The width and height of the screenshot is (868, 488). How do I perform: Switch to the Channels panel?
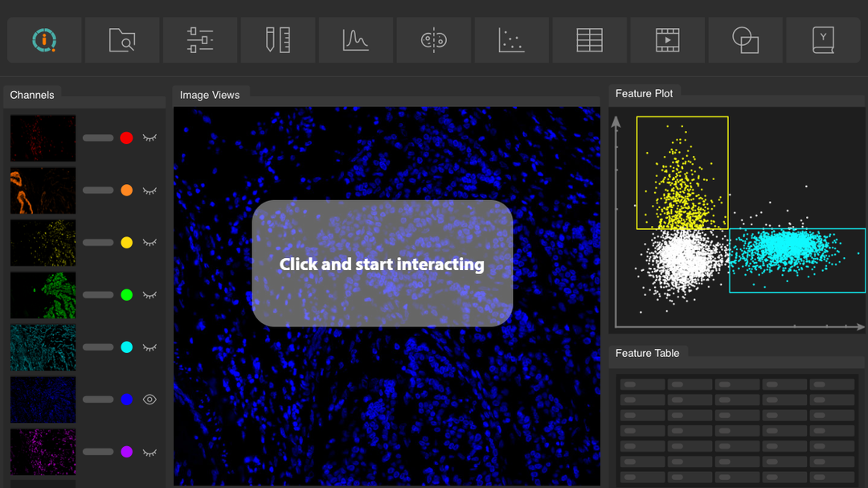32,94
